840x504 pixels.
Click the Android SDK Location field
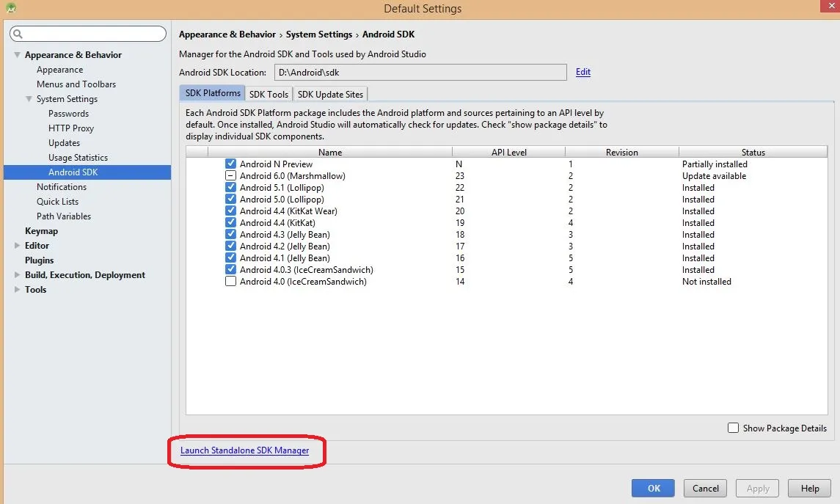pos(420,73)
